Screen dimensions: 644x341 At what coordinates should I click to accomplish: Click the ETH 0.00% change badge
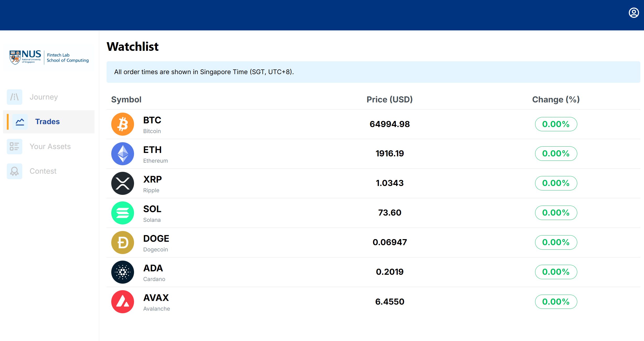coord(556,153)
